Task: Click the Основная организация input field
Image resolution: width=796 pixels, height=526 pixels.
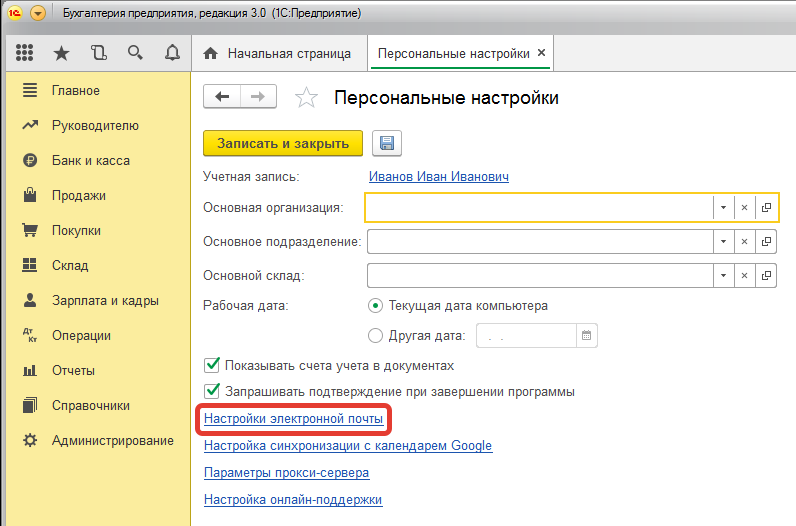Action: coord(539,207)
